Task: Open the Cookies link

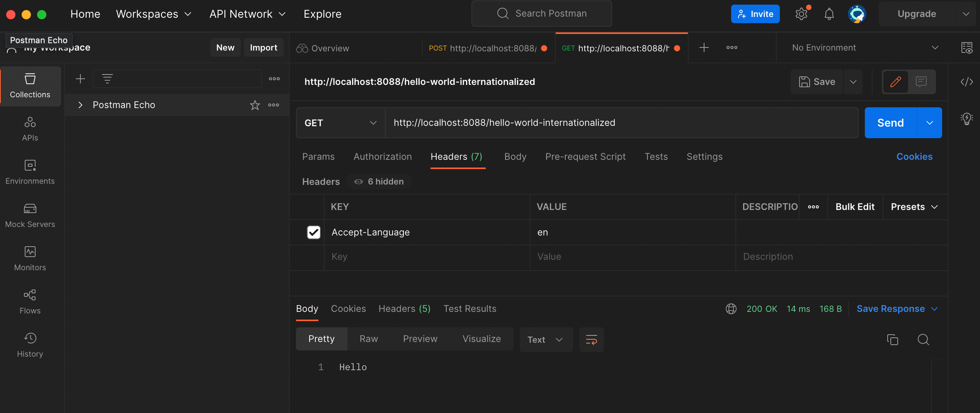Action: (x=914, y=157)
